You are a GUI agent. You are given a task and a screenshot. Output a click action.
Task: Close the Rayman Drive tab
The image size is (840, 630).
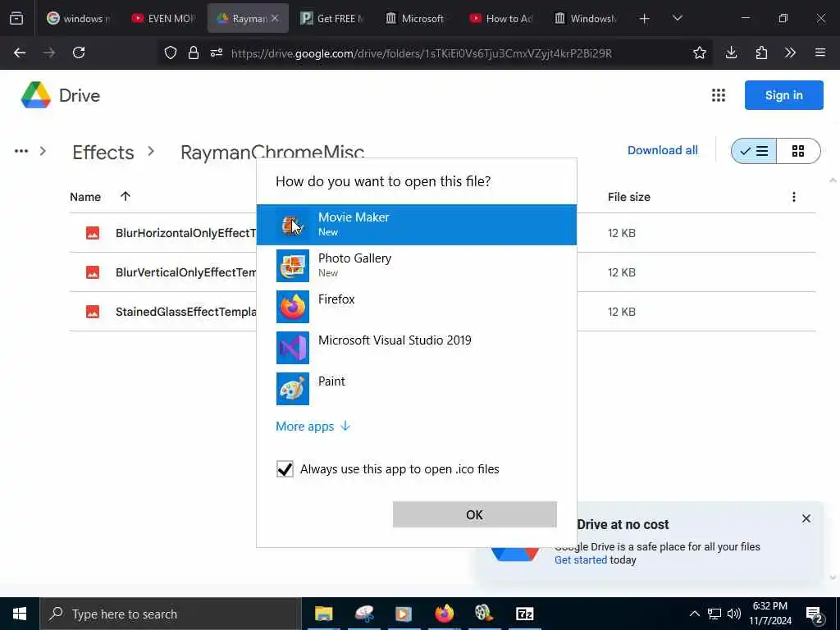(x=275, y=18)
